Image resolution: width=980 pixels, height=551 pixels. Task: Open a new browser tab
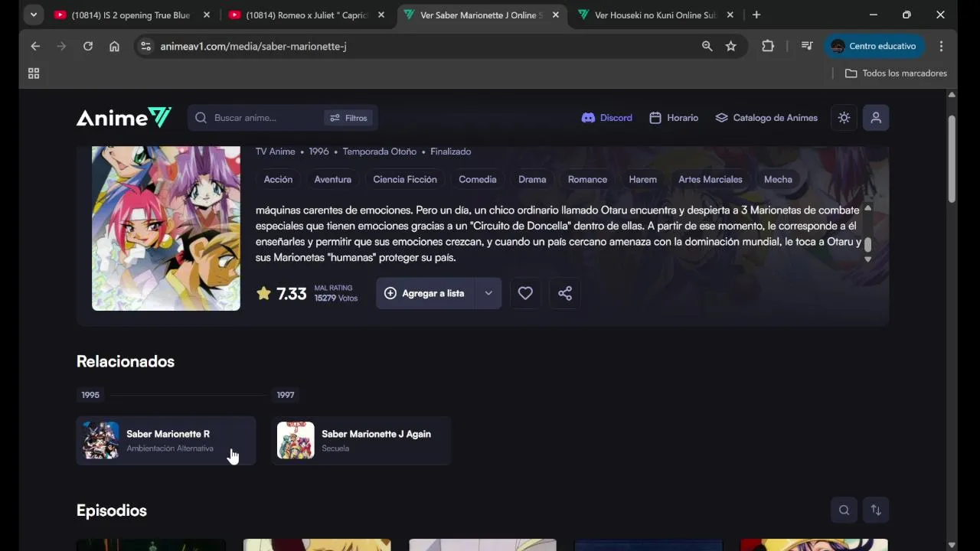756,15
